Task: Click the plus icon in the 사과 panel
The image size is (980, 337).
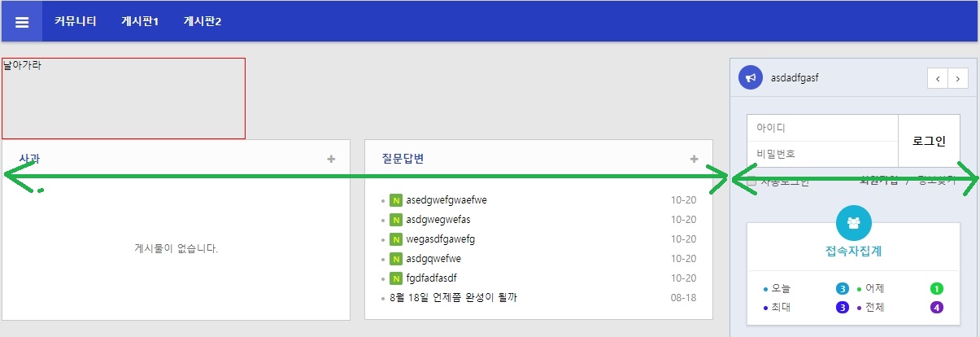Action: (x=331, y=159)
